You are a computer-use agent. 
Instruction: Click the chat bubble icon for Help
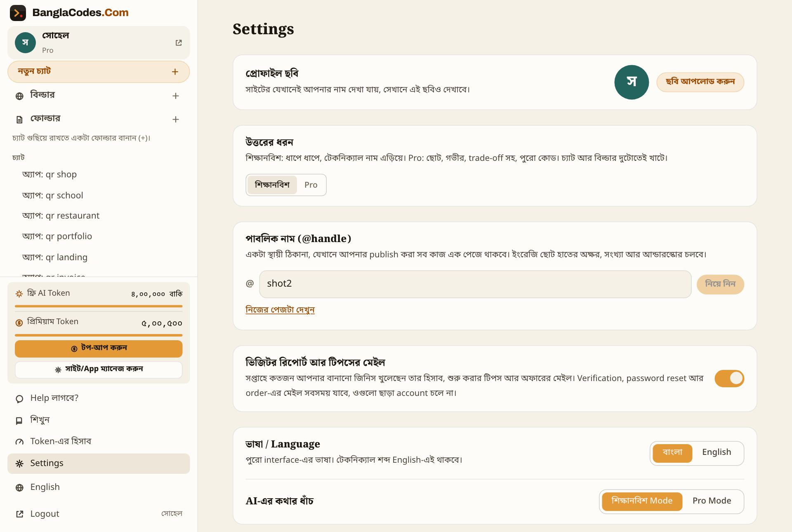[19, 399]
